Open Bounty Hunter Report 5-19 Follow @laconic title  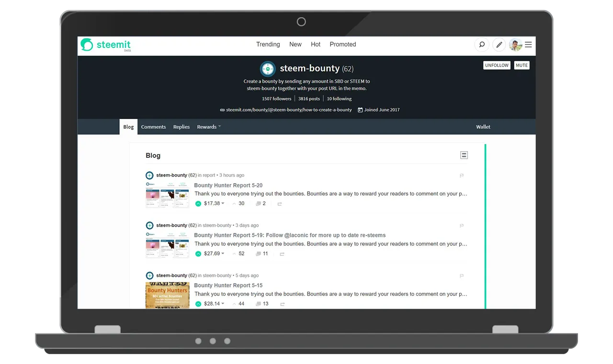point(290,235)
